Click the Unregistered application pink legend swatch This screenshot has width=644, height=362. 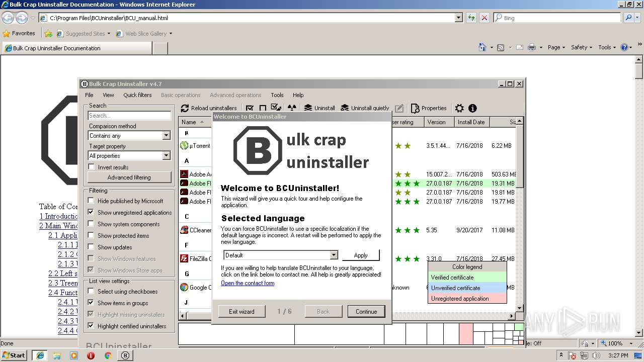tap(467, 299)
